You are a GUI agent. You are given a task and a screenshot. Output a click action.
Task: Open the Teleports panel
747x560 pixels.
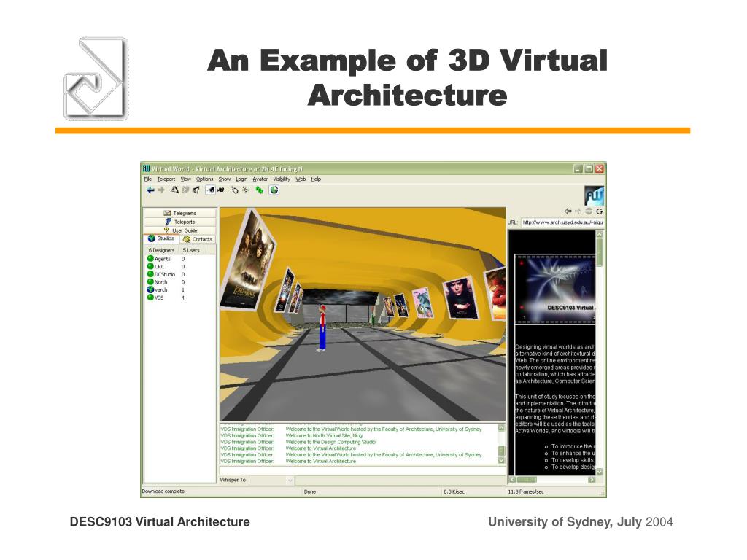(x=180, y=222)
